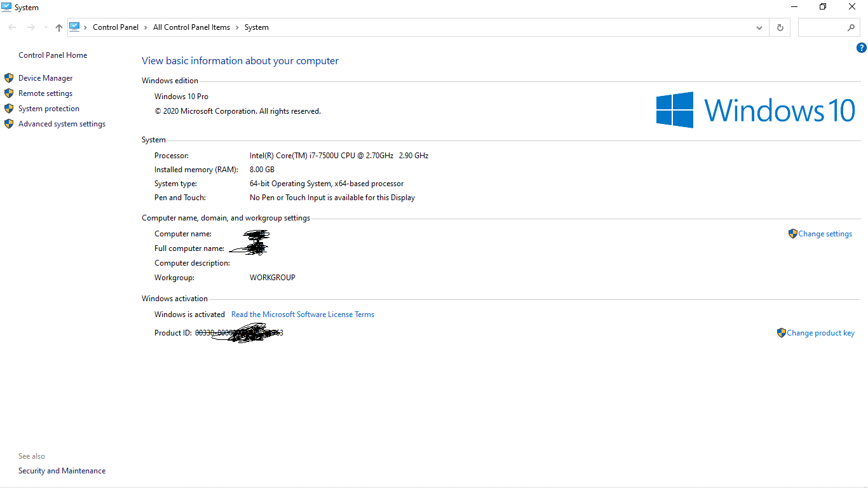Click the magnifier search icon
This screenshot has height=488, width=868.
(x=851, y=27)
